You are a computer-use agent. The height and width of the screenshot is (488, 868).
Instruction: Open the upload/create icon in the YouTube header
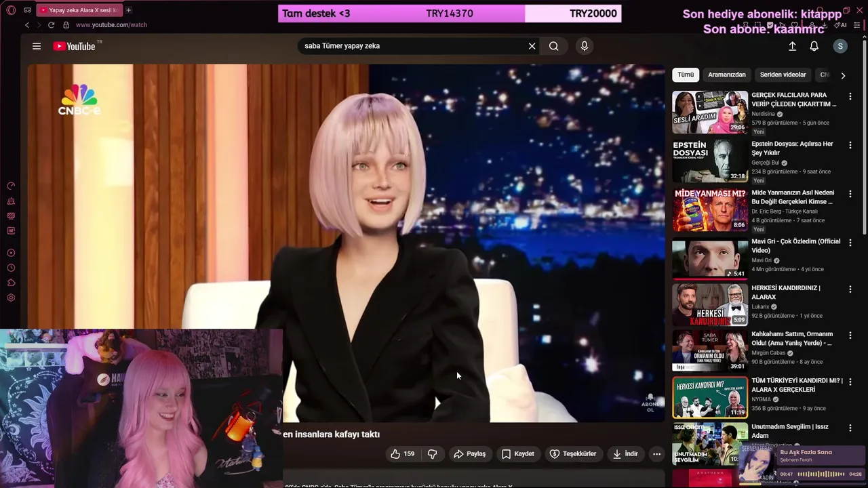click(x=792, y=46)
